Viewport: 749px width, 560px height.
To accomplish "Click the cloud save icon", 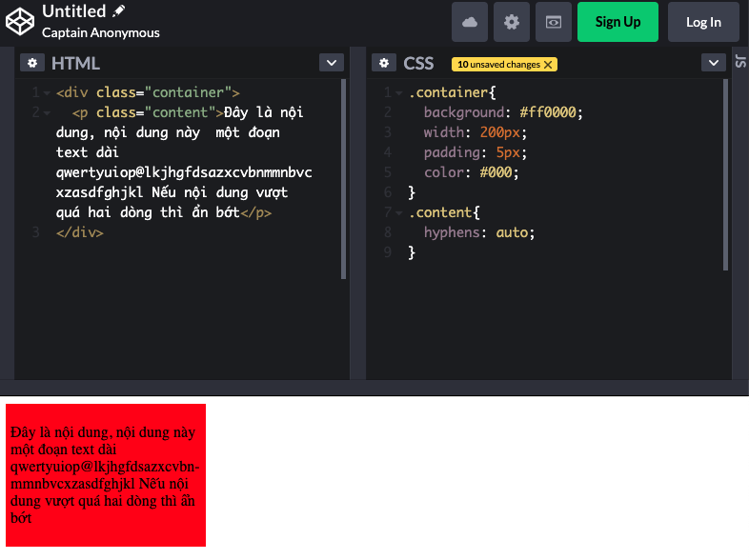I will tap(470, 22).
